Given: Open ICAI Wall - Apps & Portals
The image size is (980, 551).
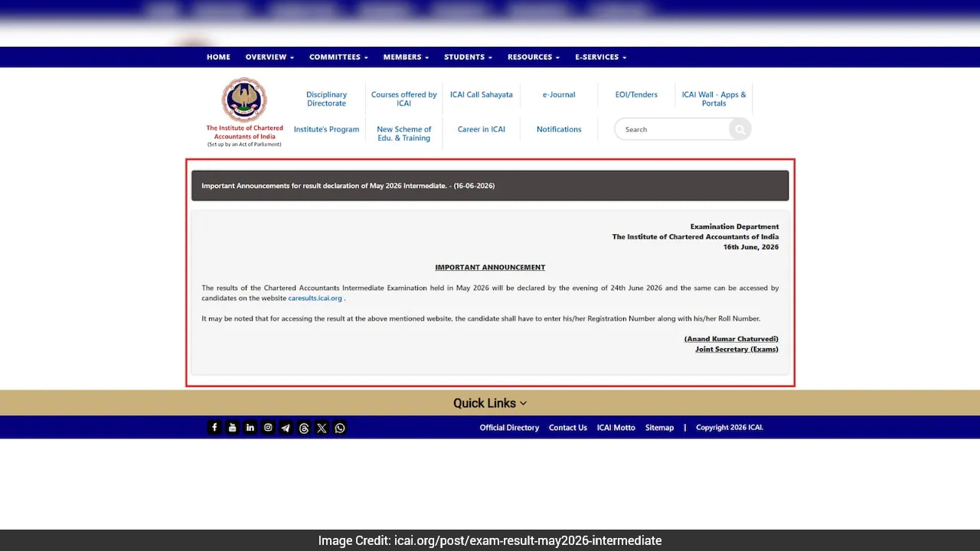Looking at the screenshot, I should point(714,99).
